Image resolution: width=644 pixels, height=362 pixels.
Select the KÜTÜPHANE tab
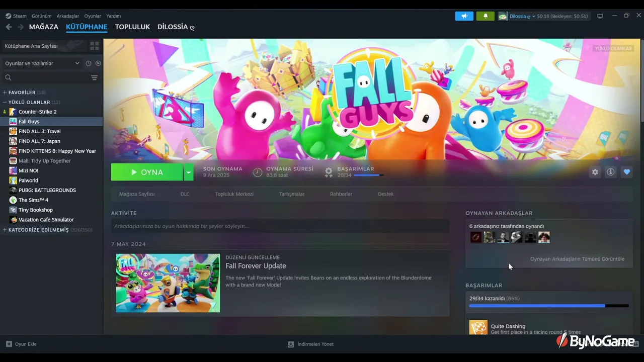pyautogui.click(x=87, y=27)
